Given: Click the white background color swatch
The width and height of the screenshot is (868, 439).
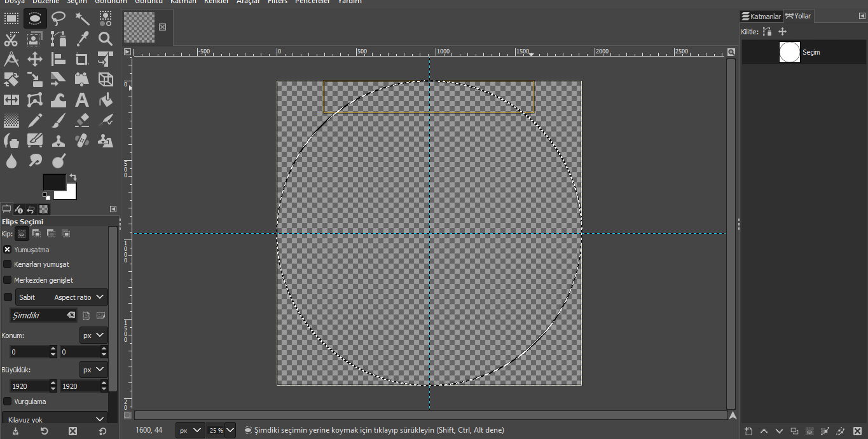Looking at the screenshot, I should tap(70, 192).
